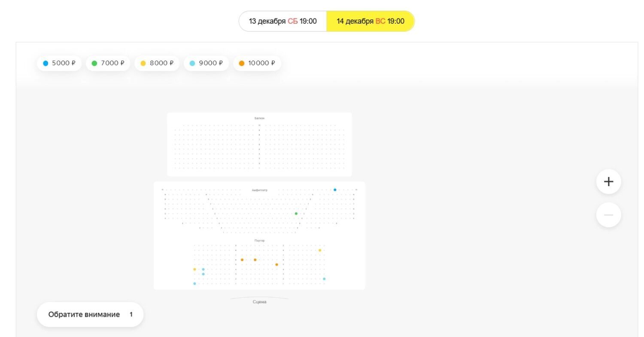
Task: Pick the blue 5000 ₽ seat in Амфитеатр
Action: (x=335, y=190)
